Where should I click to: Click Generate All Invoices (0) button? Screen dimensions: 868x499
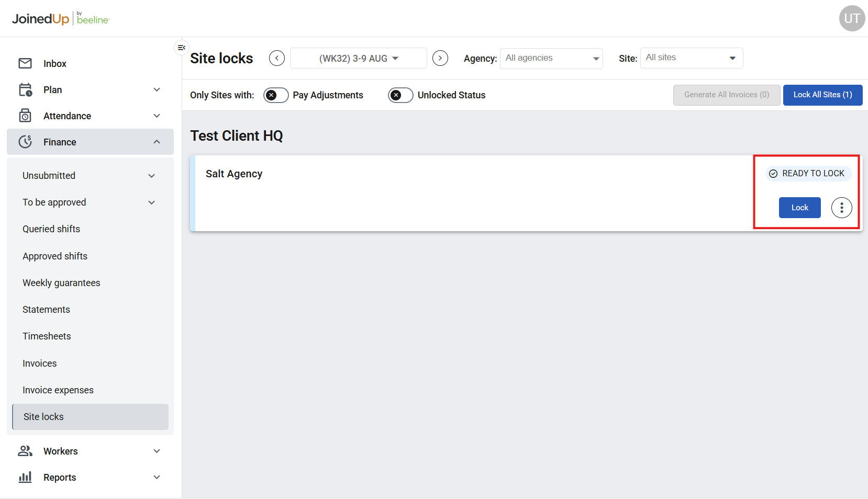click(x=727, y=95)
